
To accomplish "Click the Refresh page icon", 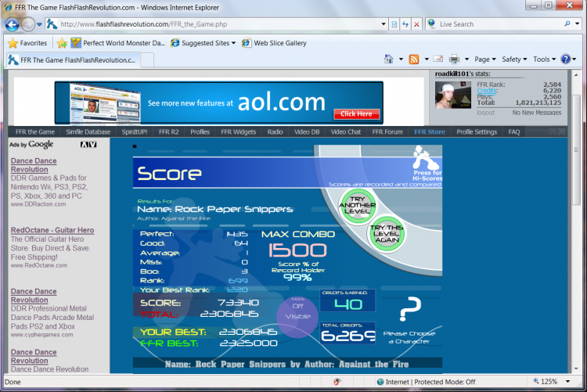I will click(x=405, y=24).
